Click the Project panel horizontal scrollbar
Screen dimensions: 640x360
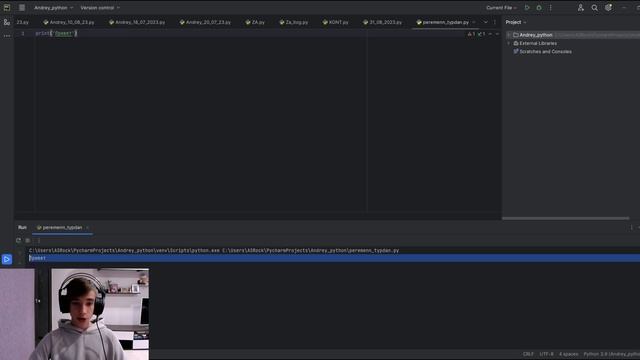click(566, 218)
